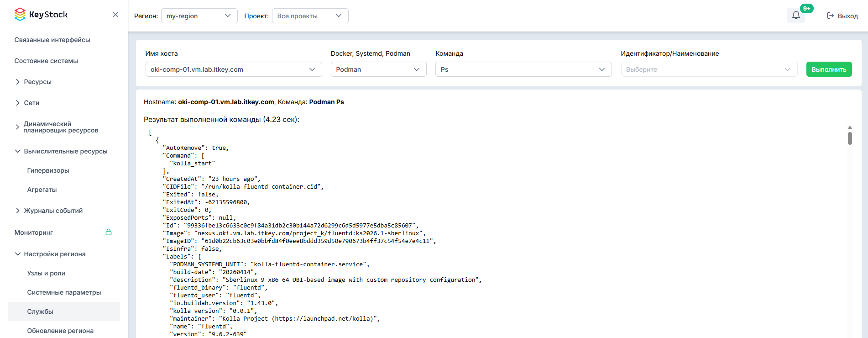
Task: Open the Имя хоста dropdown
Action: click(x=234, y=69)
